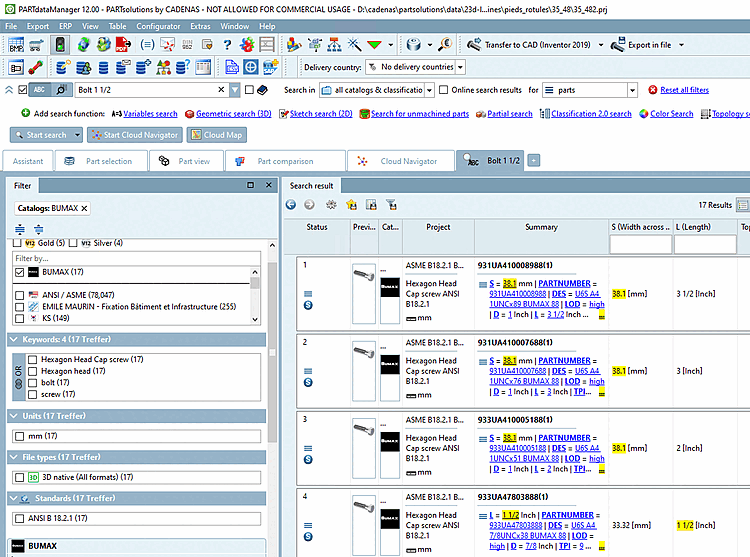This screenshot has height=557, width=750.
Task: Click the blue book icon beside search field
Action: (x=262, y=90)
